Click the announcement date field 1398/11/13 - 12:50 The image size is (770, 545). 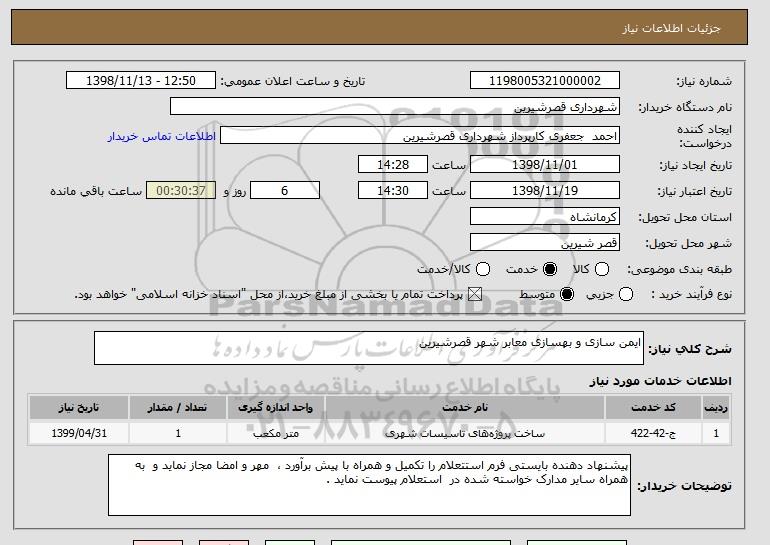coord(141,81)
